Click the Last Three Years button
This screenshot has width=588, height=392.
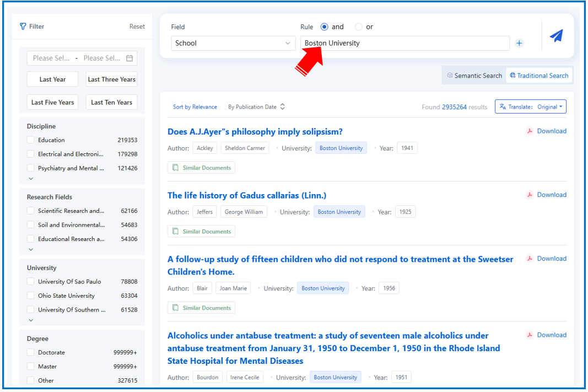[111, 79]
